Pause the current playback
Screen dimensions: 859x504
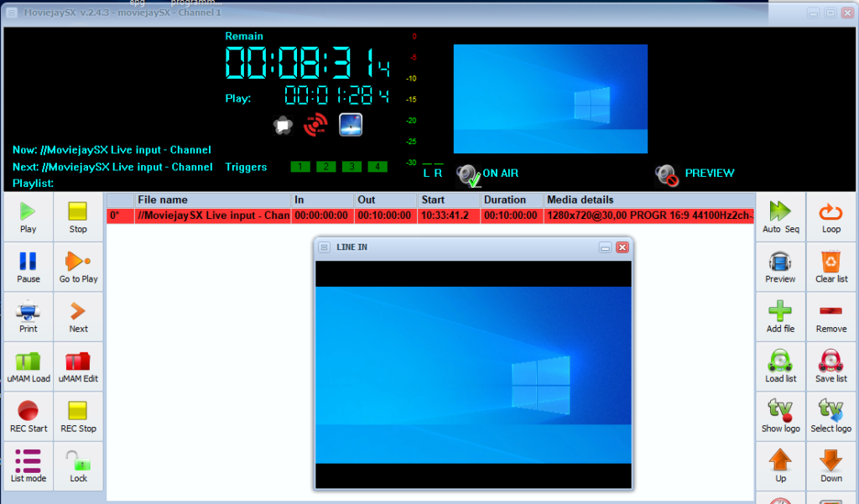coord(28,268)
